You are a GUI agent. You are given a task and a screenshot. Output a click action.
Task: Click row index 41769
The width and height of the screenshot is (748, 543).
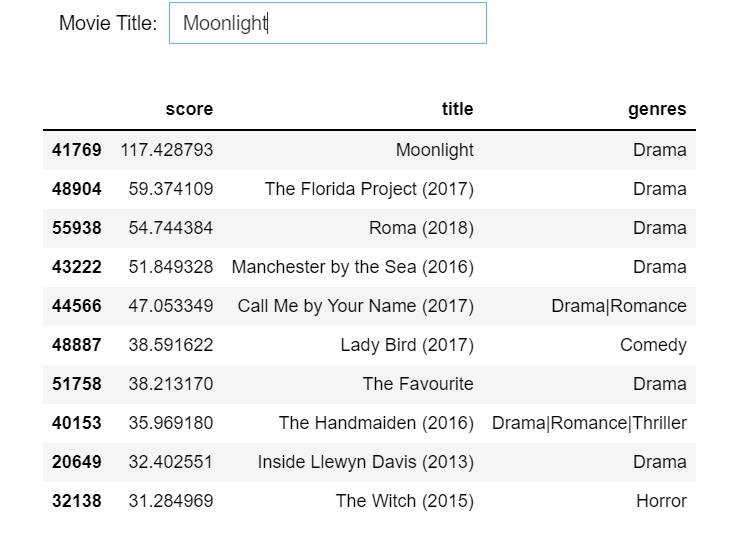(x=77, y=150)
